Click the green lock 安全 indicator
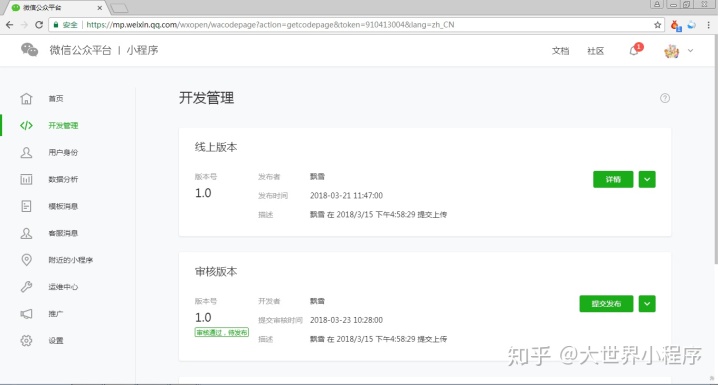 click(x=65, y=25)
